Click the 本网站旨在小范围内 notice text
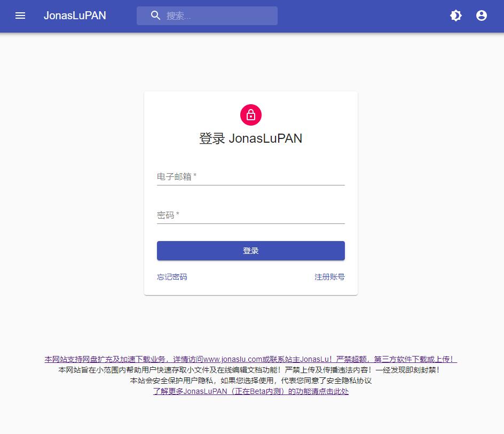This screenshot has height=434, width=504. [249, 370]
